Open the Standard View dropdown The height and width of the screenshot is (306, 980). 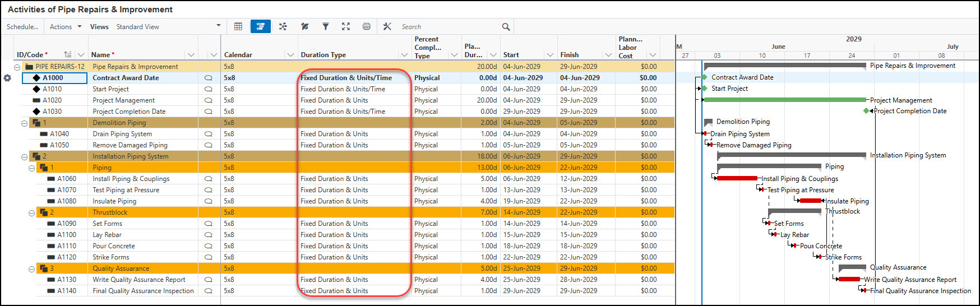[169, 26]
